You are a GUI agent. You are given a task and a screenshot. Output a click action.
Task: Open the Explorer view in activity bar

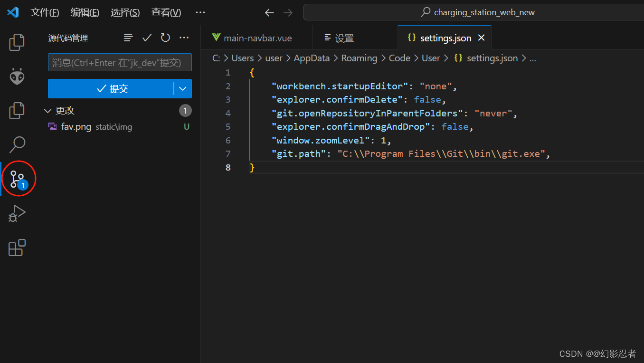coord(17,42)
